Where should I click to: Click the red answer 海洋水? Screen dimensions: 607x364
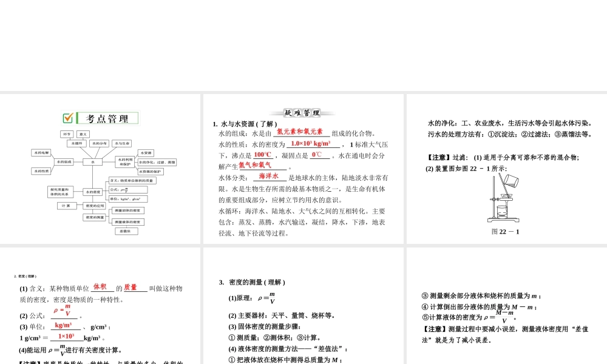coord(269,177)
